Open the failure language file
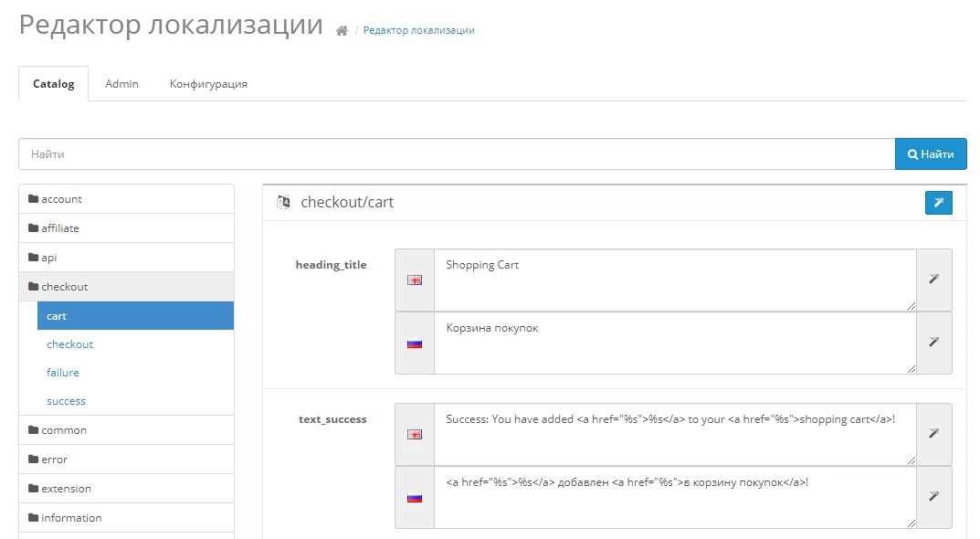This screenshot has height=539, width=980. 62,373
